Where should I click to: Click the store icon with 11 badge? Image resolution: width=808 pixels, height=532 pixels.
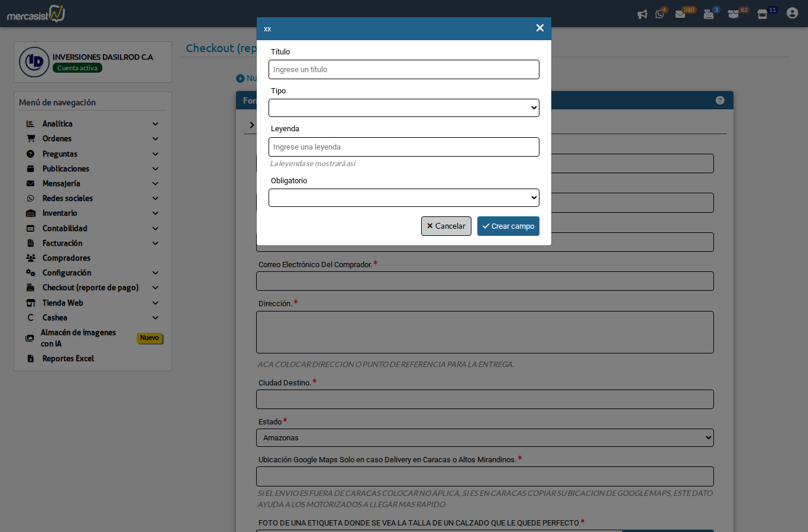click(762, 14)
